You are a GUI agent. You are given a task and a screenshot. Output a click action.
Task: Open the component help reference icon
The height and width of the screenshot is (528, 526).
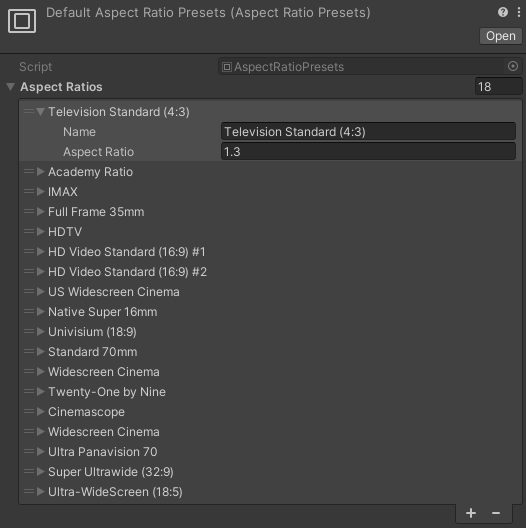coord(502,12)
